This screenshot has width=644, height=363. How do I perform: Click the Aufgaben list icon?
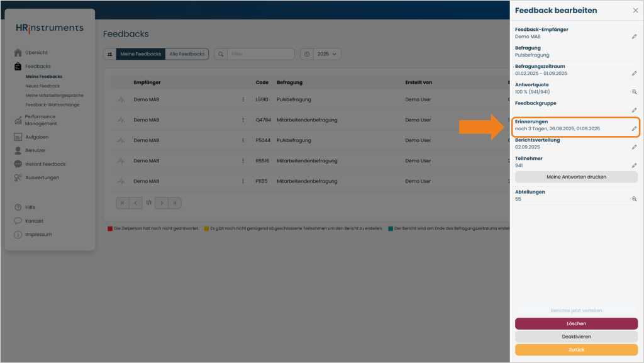18,137
